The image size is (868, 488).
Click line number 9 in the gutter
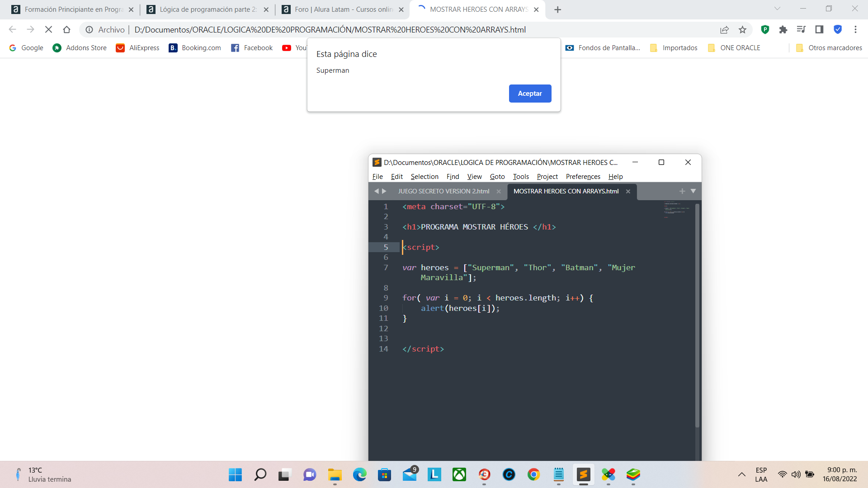point(386,298)
